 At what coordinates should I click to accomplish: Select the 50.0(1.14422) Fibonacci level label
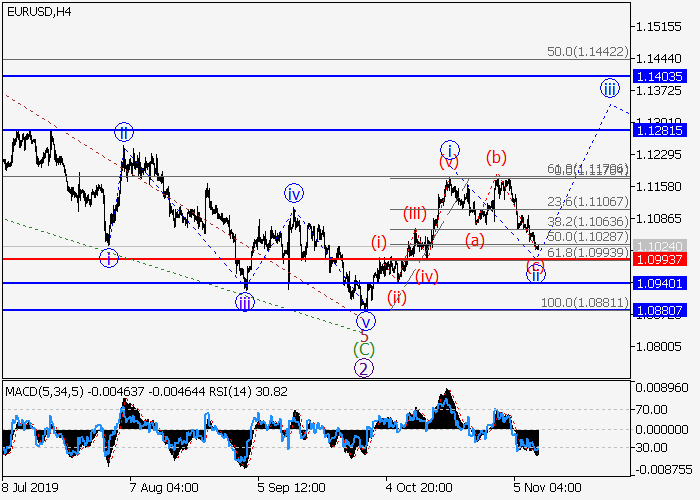click(x=587, y=50)
